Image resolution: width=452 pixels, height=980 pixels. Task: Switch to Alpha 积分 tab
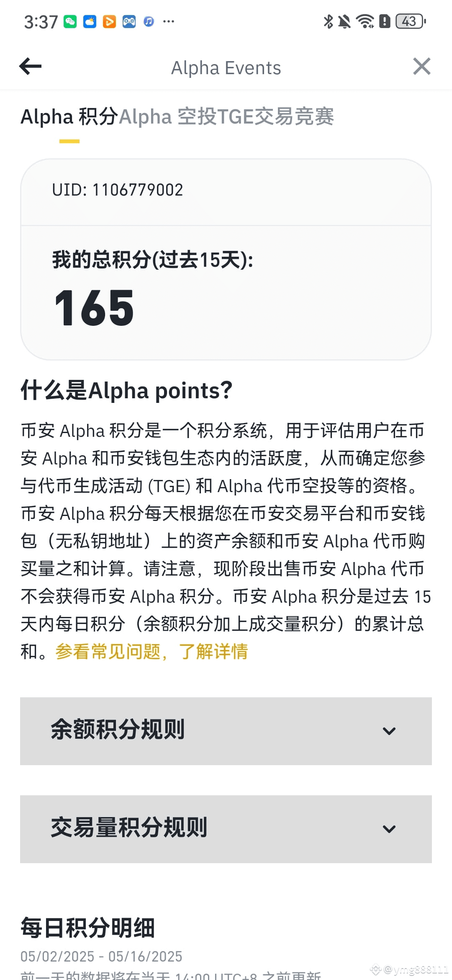click(69, 117)
